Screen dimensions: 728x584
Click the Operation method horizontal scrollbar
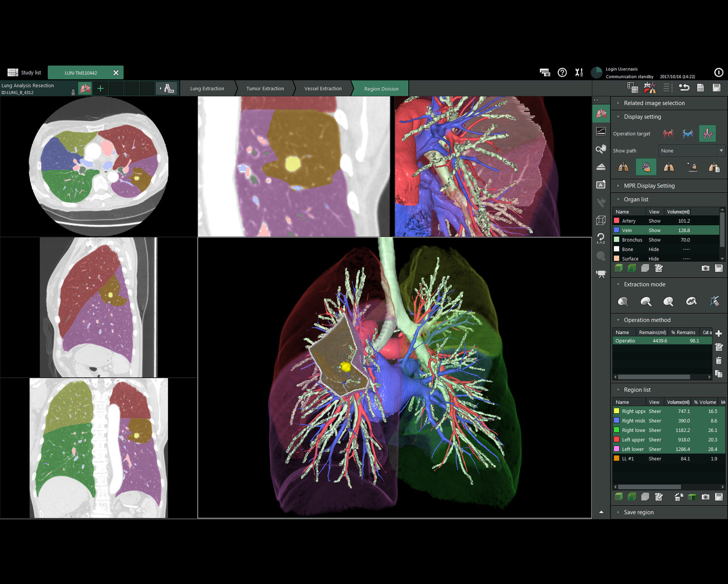click(x=654, y=377)
